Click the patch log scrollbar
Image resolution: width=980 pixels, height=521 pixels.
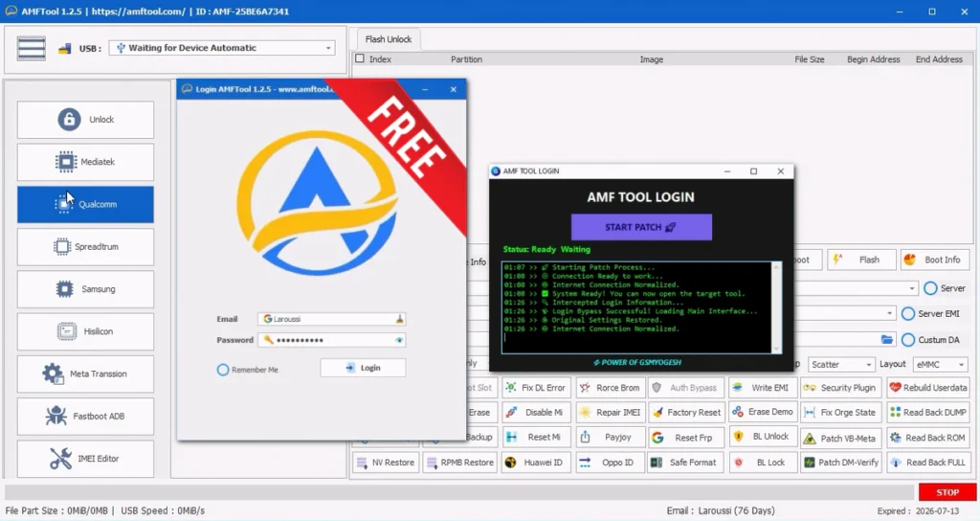776,302
